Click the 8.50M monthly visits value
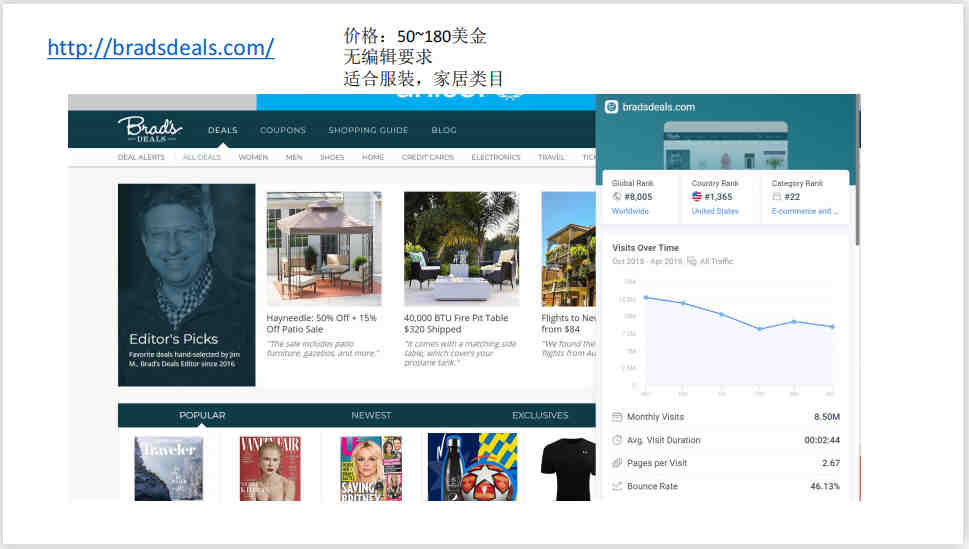 [x=827, y=417]
